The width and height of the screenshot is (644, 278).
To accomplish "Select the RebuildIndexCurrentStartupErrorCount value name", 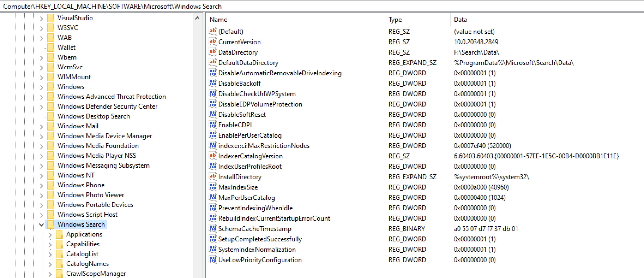I will tap(274, 218).
